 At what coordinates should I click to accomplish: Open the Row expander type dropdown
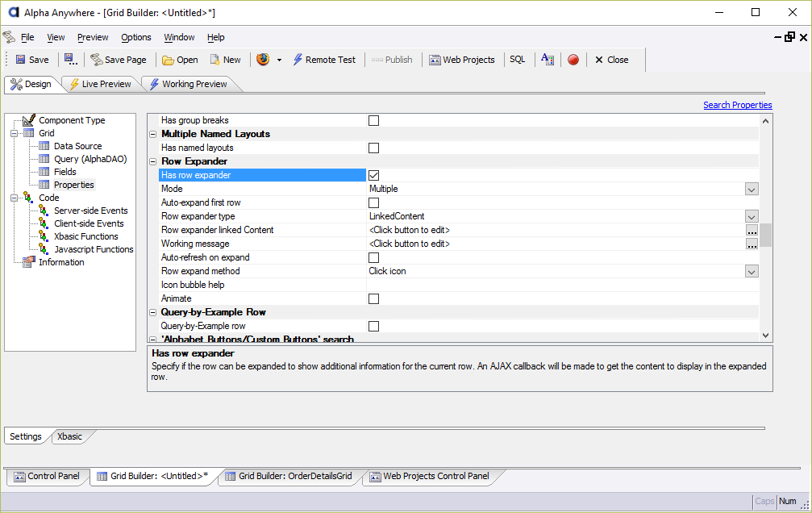(x=752, y=217)
